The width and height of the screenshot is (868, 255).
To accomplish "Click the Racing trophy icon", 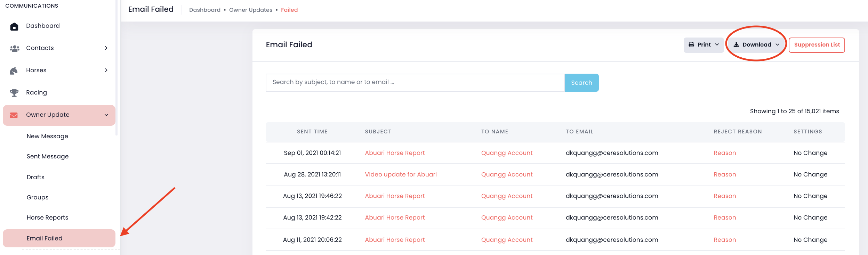I will [x=14, y=93].
